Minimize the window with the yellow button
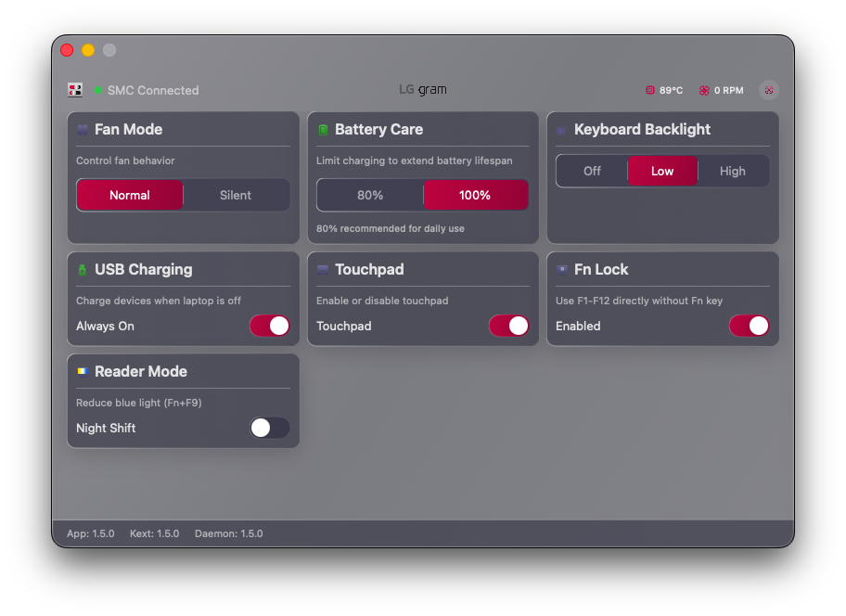Image resolution: width=846 pixels, height=616 pixels. click(x=88, y=50)
